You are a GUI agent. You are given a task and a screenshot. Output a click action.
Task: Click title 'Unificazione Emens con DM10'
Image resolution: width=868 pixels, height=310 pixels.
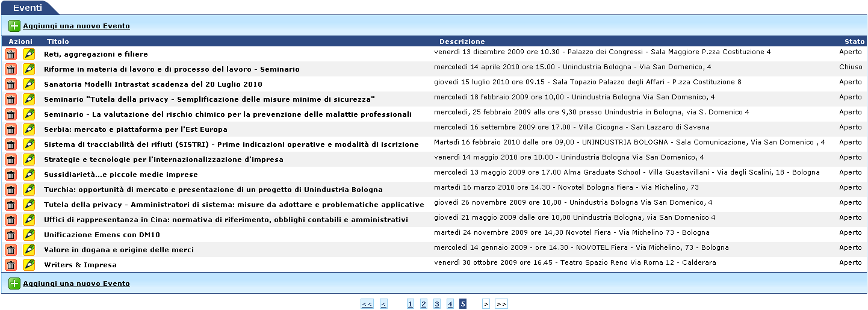coord(102,235)
